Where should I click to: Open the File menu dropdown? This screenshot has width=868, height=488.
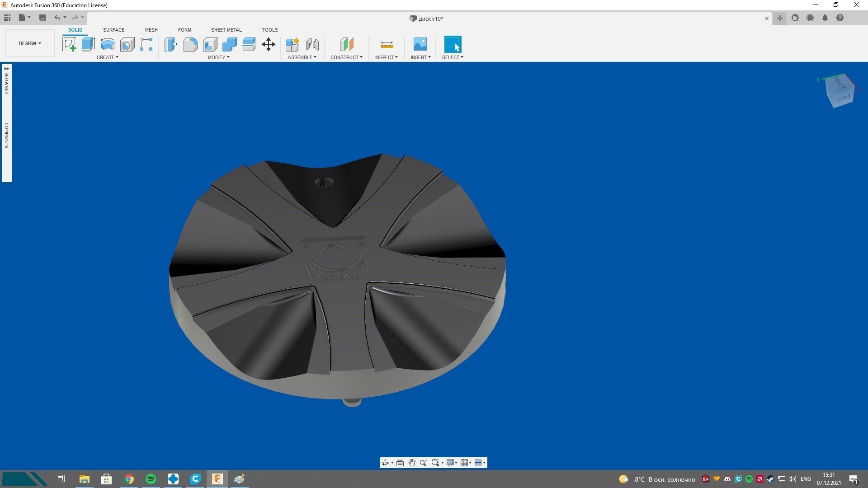[x=24, y=18]
